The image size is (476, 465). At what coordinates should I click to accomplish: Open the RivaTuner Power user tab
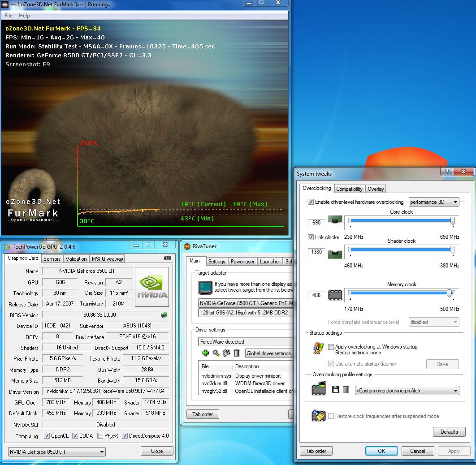coord(242,262)
